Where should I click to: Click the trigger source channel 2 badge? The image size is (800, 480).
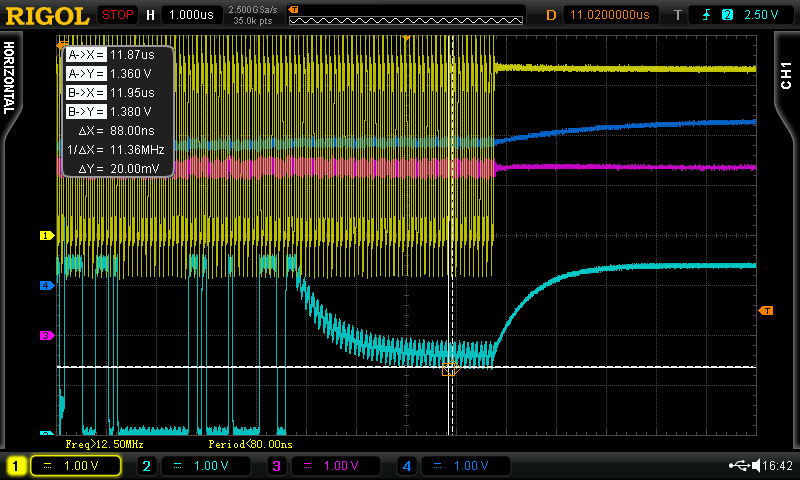coord(727,15)
